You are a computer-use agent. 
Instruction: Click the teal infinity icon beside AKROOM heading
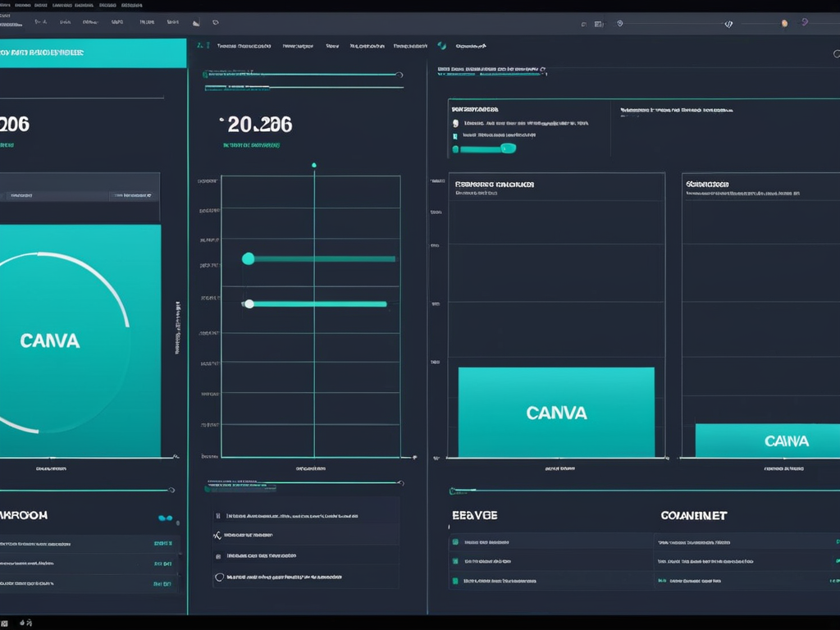point(166,518)
